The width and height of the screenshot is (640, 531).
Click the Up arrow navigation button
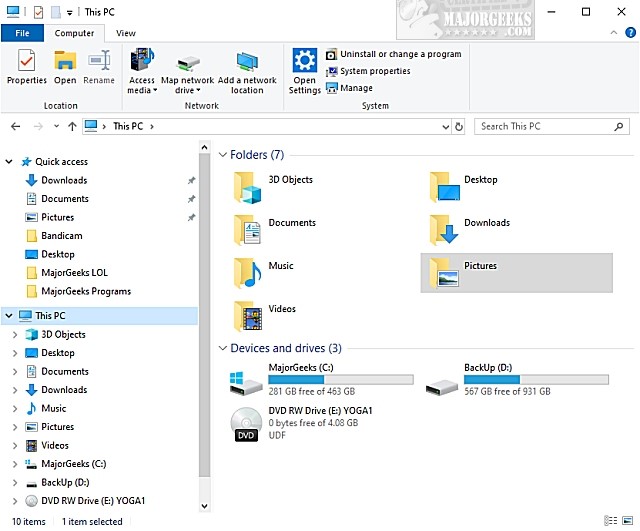pyautogui.click(x=72, y=127)
